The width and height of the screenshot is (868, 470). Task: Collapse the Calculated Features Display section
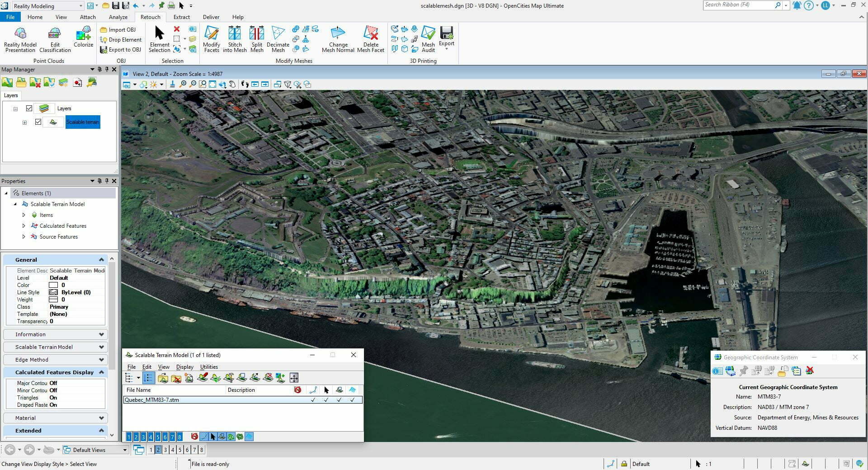[101, 372]
